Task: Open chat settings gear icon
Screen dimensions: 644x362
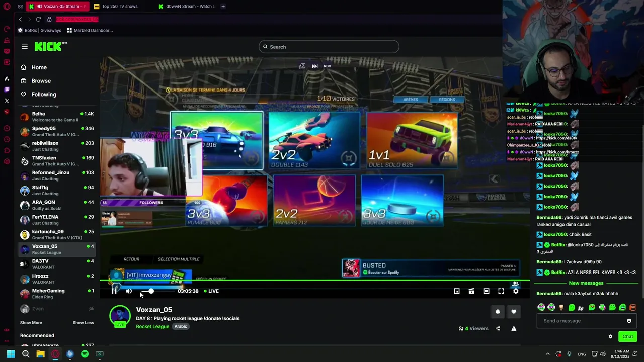Action: [610, 337]
